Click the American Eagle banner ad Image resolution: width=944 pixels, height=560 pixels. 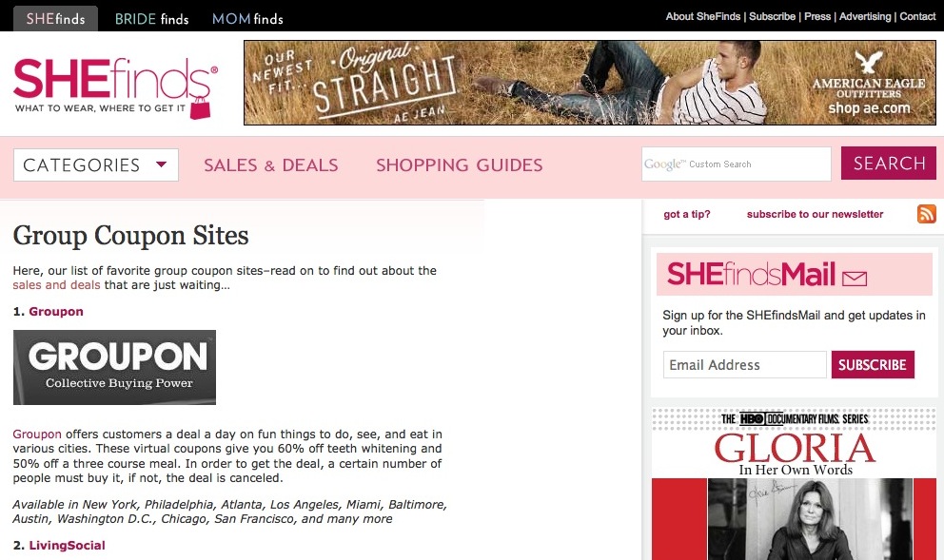[x=589, y=83]
